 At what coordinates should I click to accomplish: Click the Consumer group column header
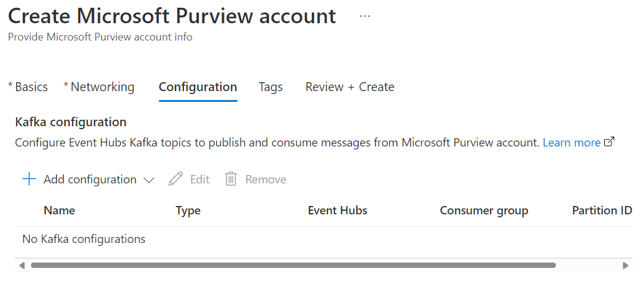pos(484,210)
